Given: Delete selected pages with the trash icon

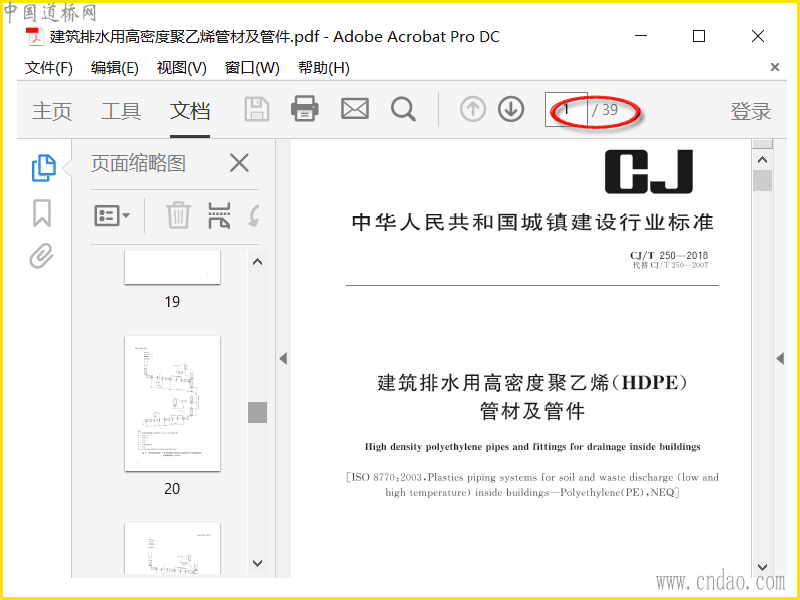Looking at the screenshot, I should pyautogui.click(x=178, y=215).
